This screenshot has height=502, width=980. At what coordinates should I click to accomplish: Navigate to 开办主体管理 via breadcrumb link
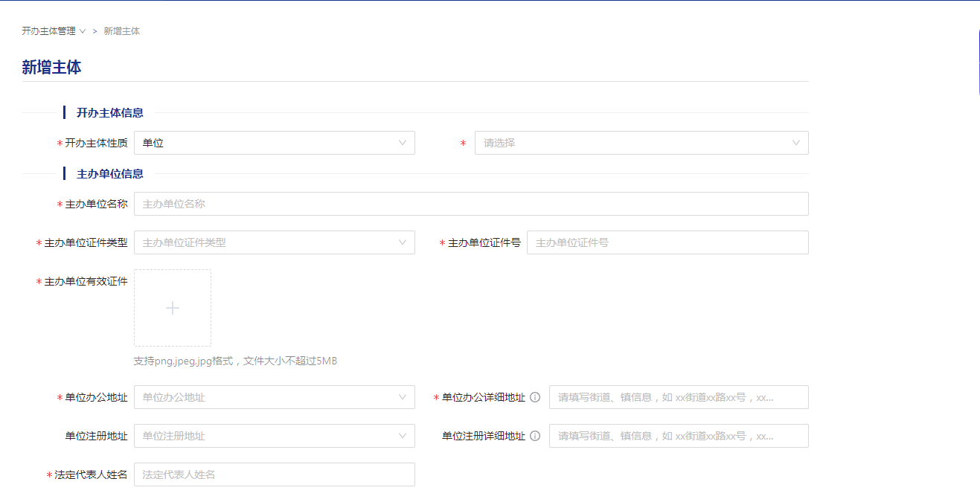[48, 31]
